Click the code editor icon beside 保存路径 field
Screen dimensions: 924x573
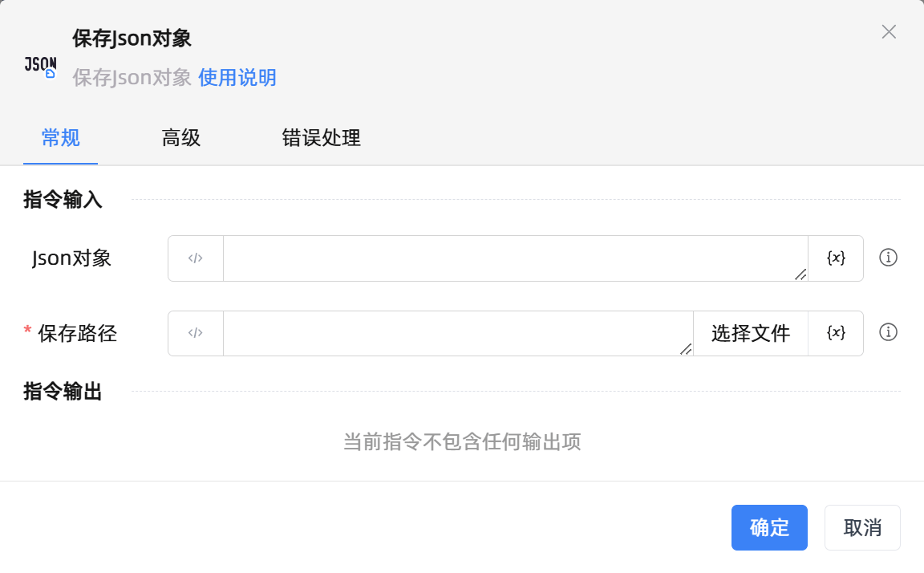194,333
